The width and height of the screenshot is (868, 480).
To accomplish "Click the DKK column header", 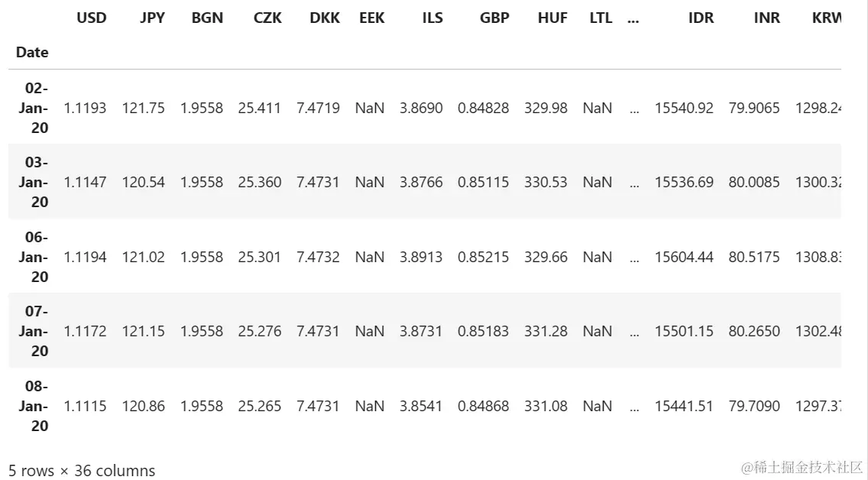I will [325, 18].
